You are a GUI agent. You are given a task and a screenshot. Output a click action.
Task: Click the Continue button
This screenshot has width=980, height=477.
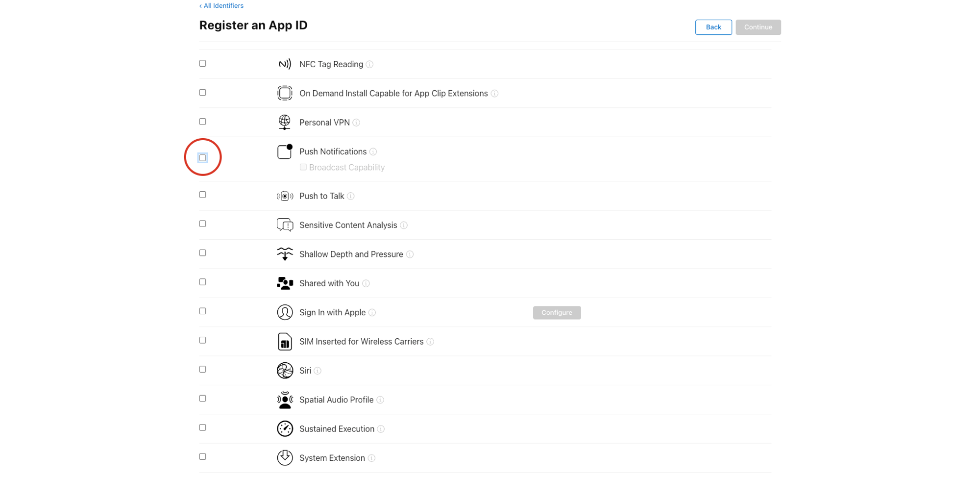758,27
